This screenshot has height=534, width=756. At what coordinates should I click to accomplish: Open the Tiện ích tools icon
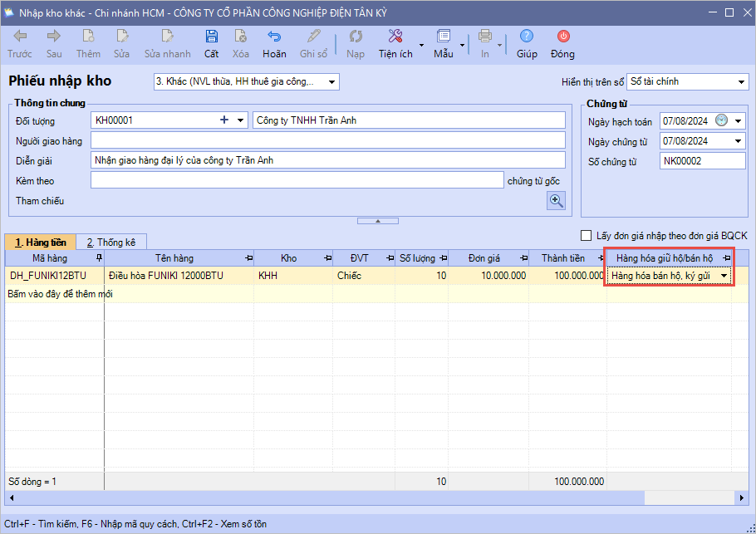click(x=395, y=37)
